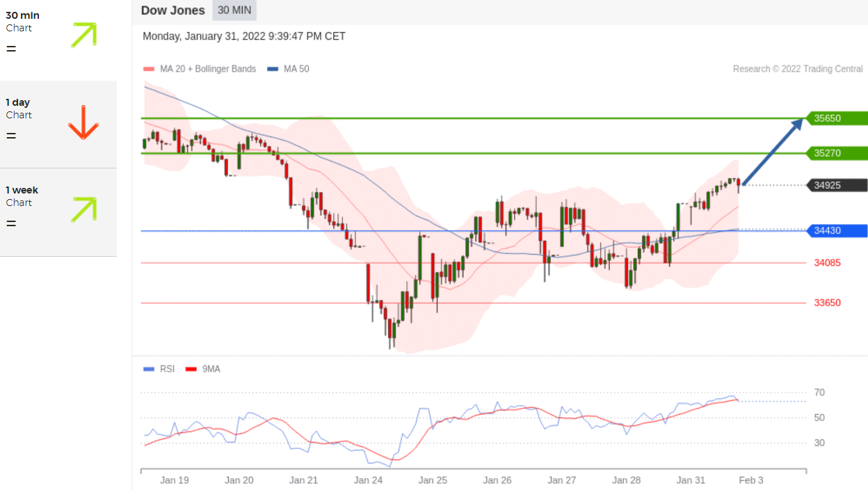Click the 34925 current price label
Image resolution: width=868 pixels, height=490 pixels.
click(x=837, y=185)
